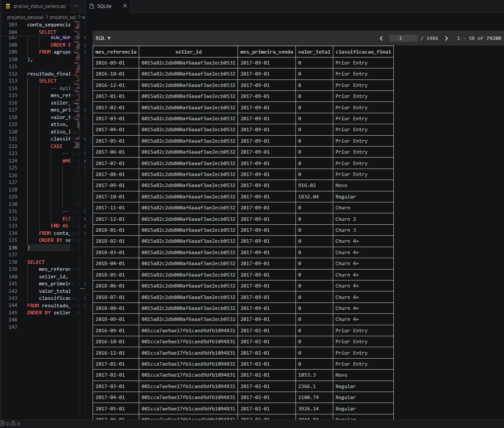Select the 2018-09-01 mes_referencia cell
Screen dimensions: 504x428
click(x=116, y=320)
